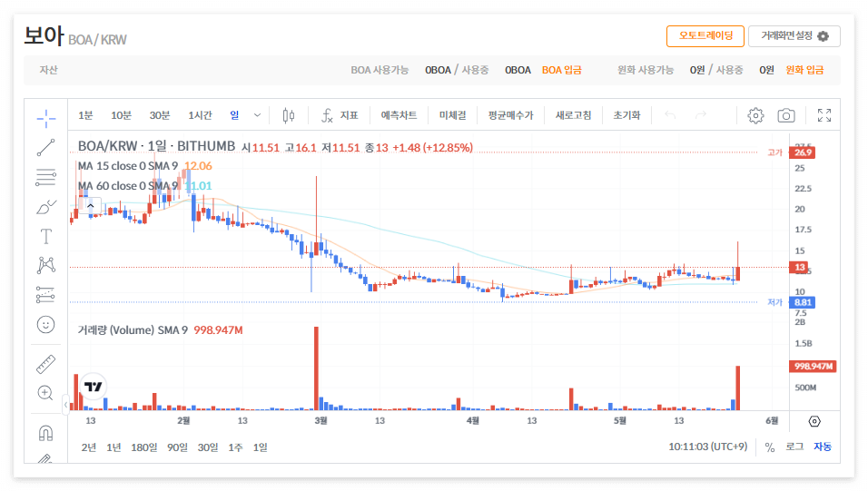
Task: Select the horizontal lines Fibonacci tool
Action: pos(46,177)
